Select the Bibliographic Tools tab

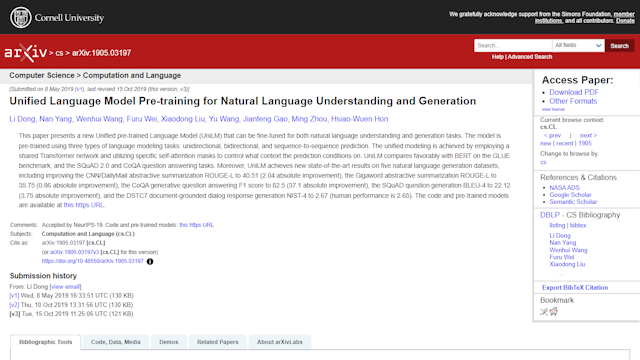[x=45, y=342]
